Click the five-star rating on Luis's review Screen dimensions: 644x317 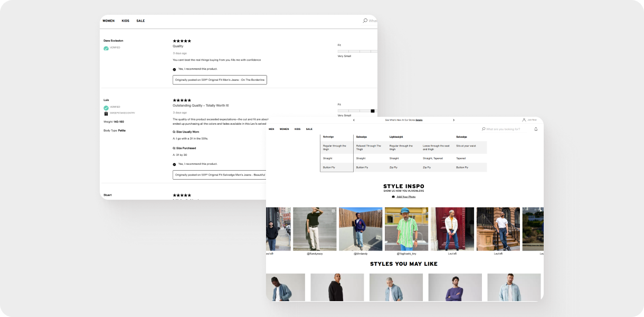click(x=182, y=100)
